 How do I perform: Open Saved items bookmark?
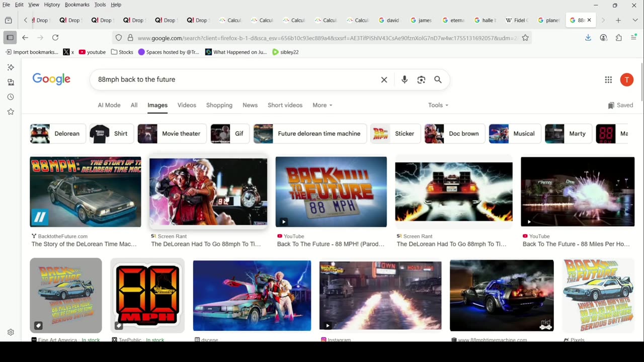tap(620, 105)
